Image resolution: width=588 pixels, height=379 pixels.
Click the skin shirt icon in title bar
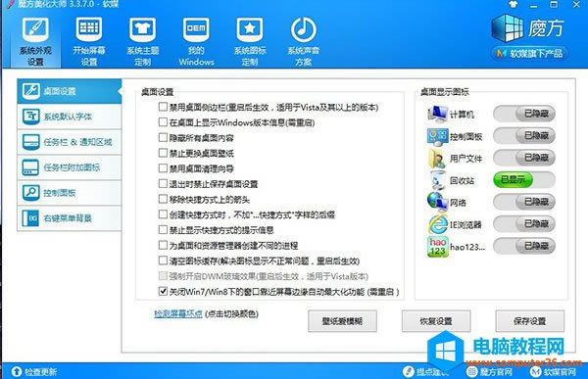[x=513, y=5]
